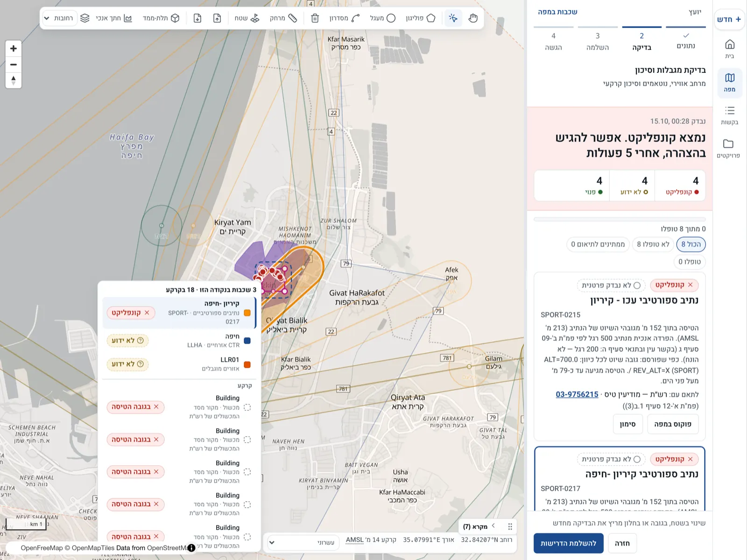The height and width of the screenshot is (560, 747).
Task: Pick the circle (מעגל) drawing tool
Action: 383,18
